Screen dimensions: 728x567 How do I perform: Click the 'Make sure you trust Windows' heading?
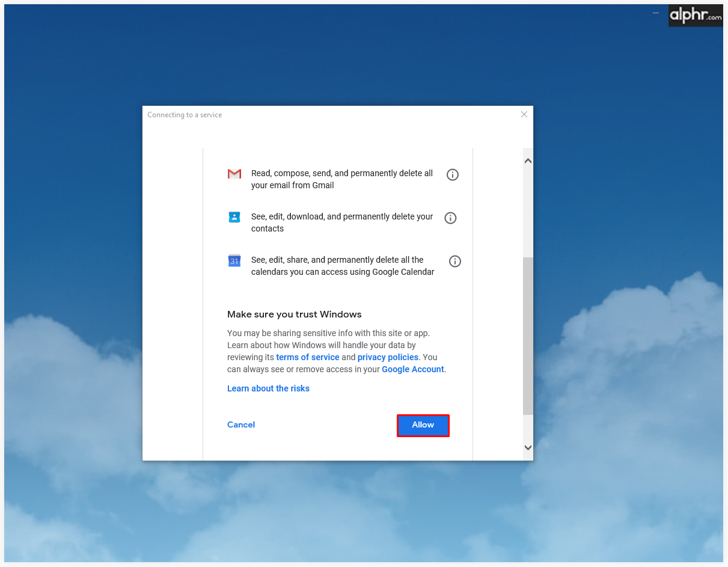295,314
